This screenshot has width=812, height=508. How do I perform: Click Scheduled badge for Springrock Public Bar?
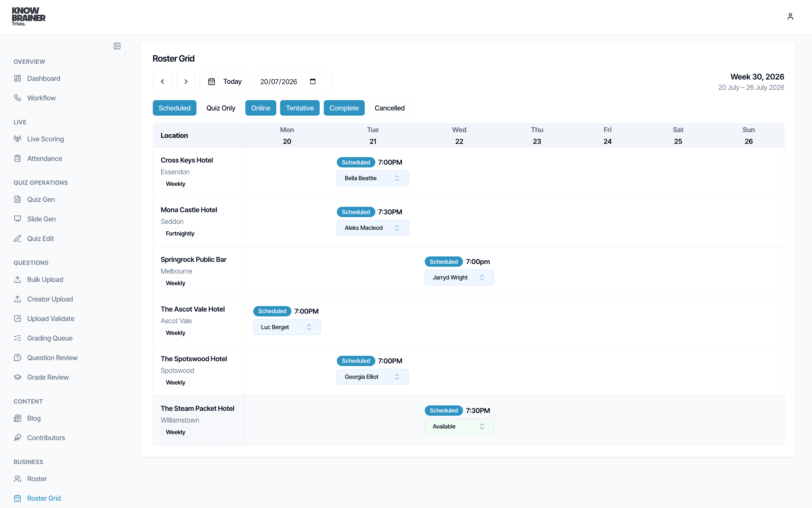pos(443,262)
